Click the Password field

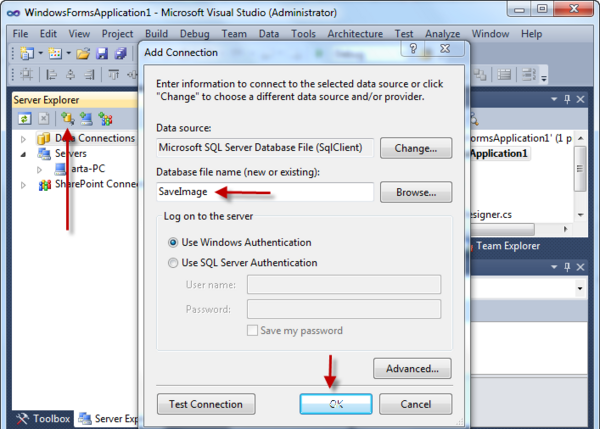coord(344,309)
